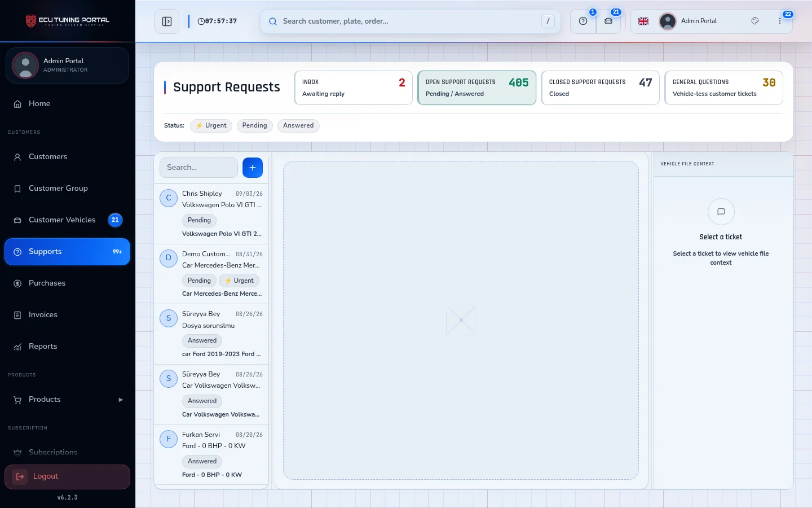Image resolution: width=812 pixels, height=508 pixels.
Task: Click the Customers person icon
Action: click(x=17, y=157)
